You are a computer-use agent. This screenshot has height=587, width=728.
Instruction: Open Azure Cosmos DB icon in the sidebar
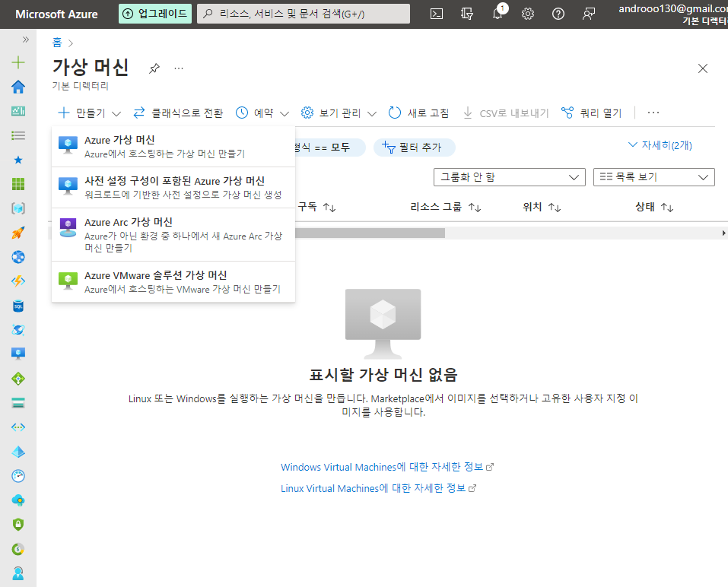tap(18, 330)
